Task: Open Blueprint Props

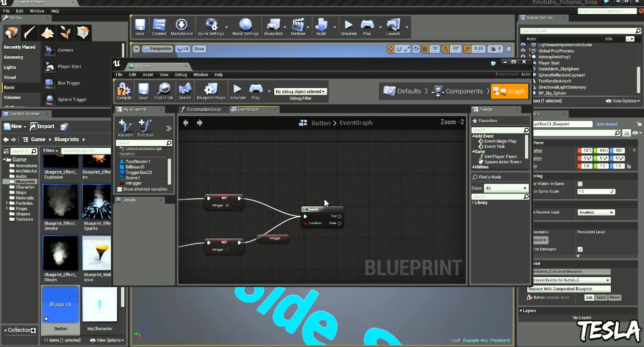Action: (x=211, y=91)
